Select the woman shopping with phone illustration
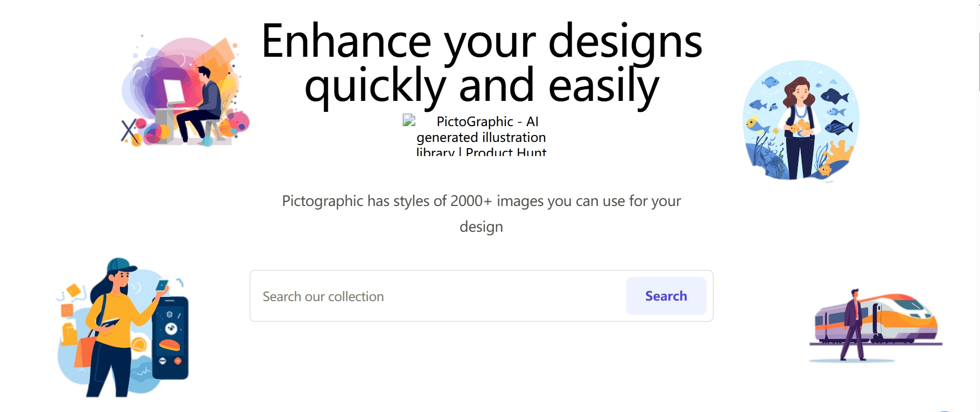The height and width of the screenshot is (412, 980). tap(122, 327)
